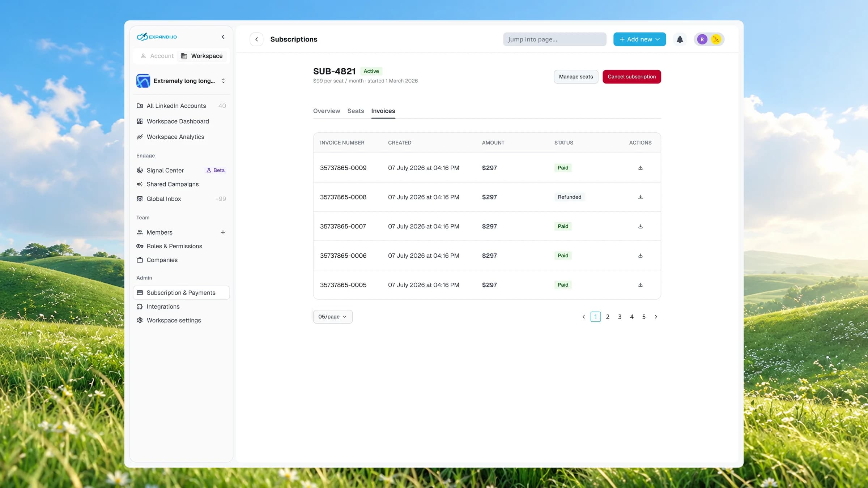This screenshot has width=868, height=488.
Task: Focus the Jump into page search field
Action: 554,39
